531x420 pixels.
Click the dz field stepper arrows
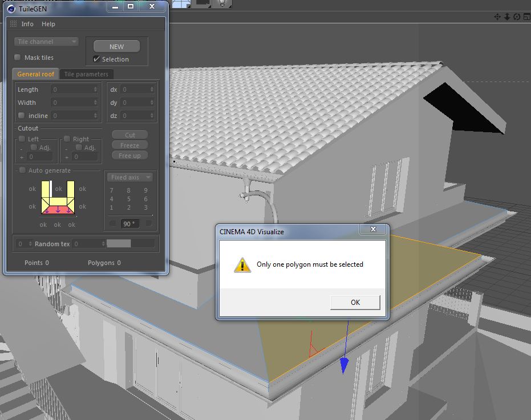click(152, 116)
